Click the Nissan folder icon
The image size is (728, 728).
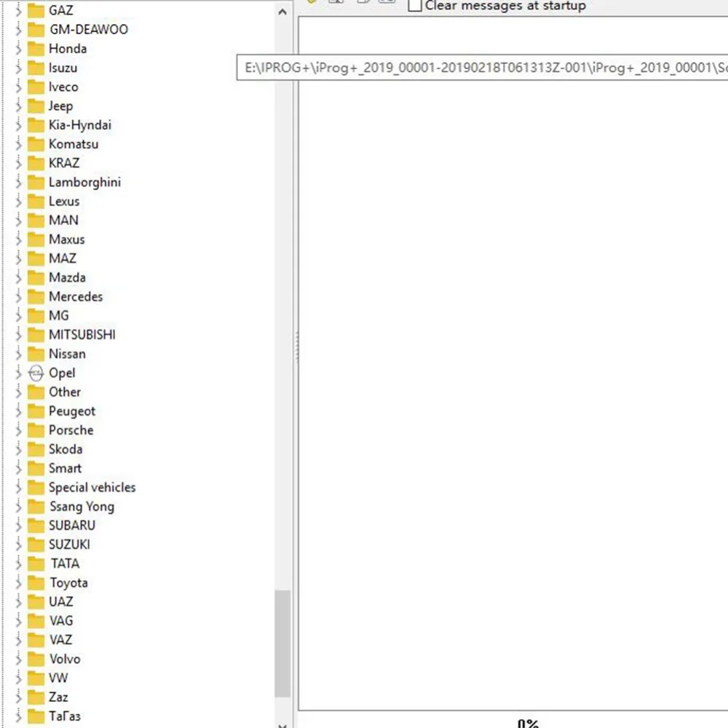[36, 353]
